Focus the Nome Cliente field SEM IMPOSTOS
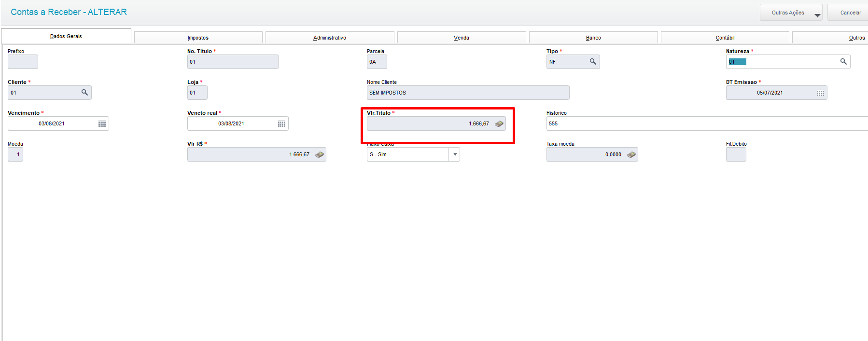Screen dimensions: 868x341 (x=468, y=93)
